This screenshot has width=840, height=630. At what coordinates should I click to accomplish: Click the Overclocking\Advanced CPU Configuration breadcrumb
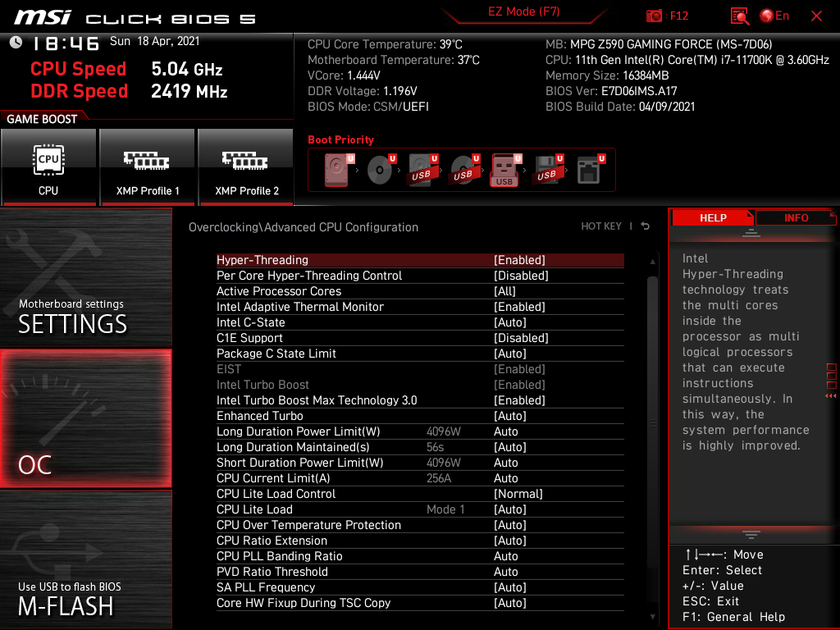[304, 227]
